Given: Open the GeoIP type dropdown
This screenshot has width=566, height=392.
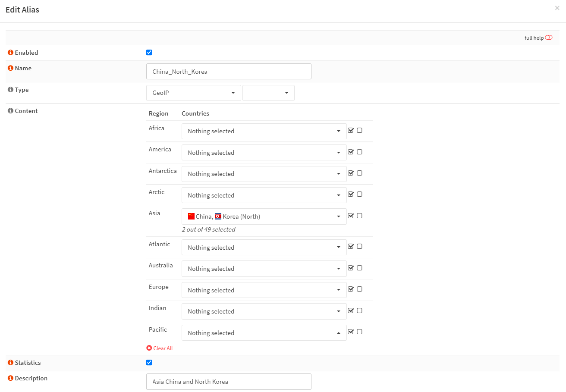Looking at the screenshot, I should pyautogui.click(x=193, y=93).
